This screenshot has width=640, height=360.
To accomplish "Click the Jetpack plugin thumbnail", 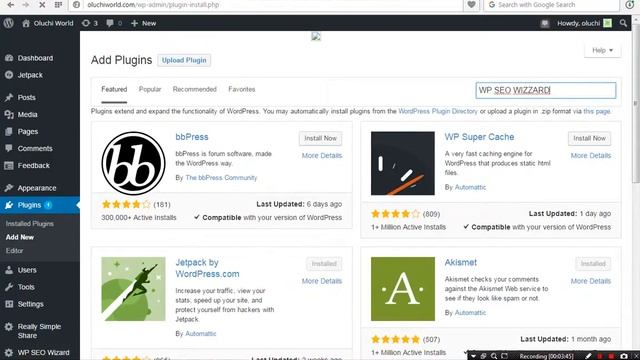I will point(133,289).
